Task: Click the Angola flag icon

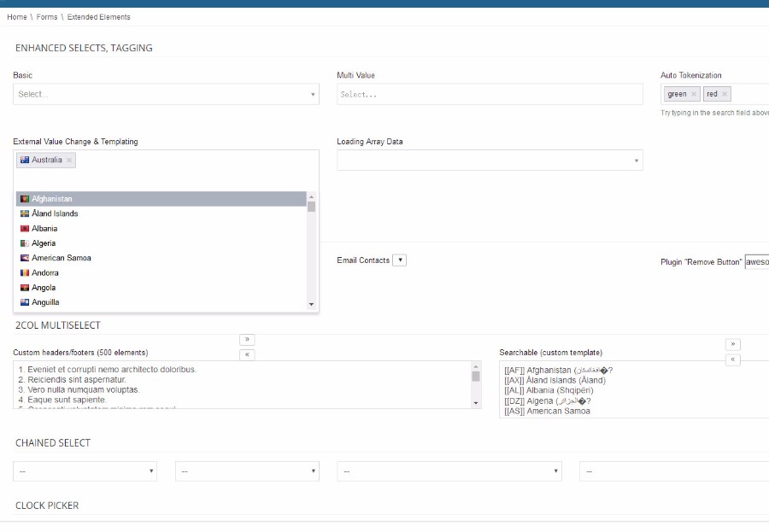Action: click(x=25, y=288)
